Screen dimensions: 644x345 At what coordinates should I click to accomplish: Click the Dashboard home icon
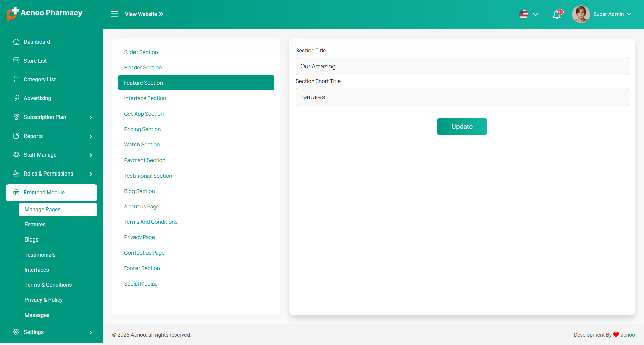pyautogui.click(x=16, y=42)
